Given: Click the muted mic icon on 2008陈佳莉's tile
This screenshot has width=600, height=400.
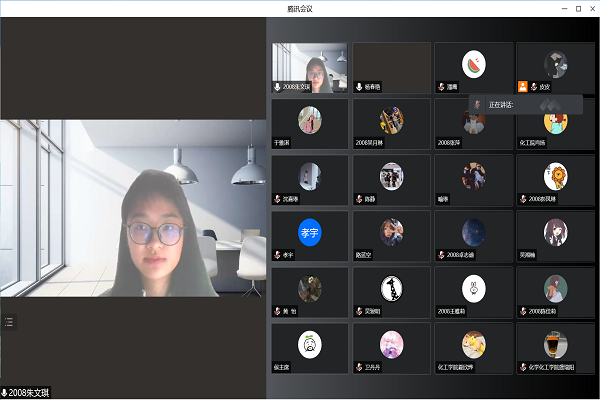Looking at the screenshot, I should pyautogui.click(x=522, y=311).
